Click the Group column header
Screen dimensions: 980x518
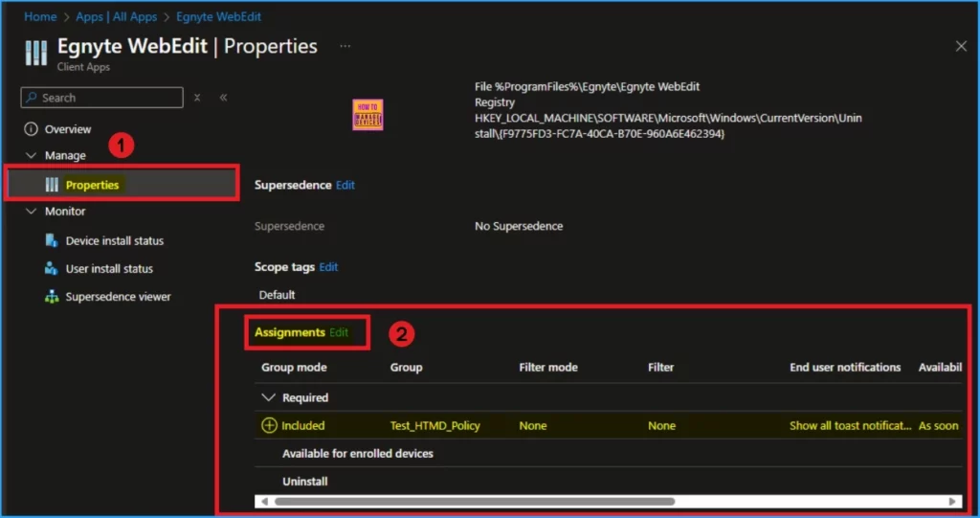pos(406,368)
